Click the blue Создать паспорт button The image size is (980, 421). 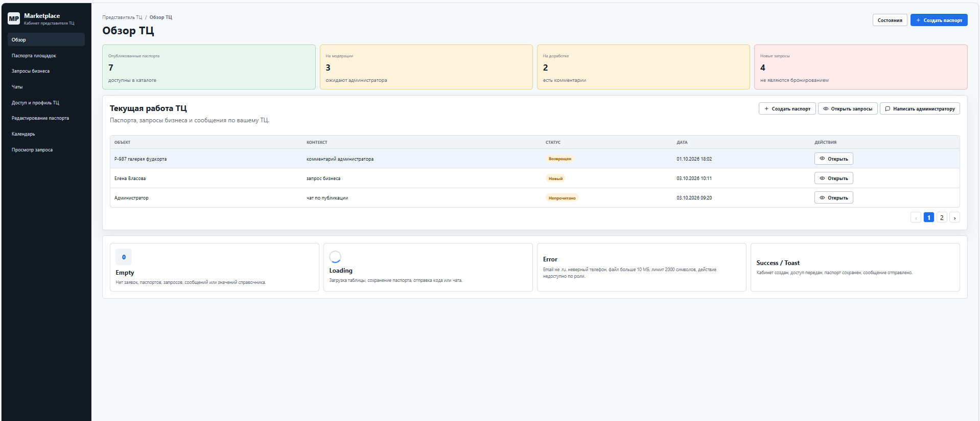tap(939, 20)
